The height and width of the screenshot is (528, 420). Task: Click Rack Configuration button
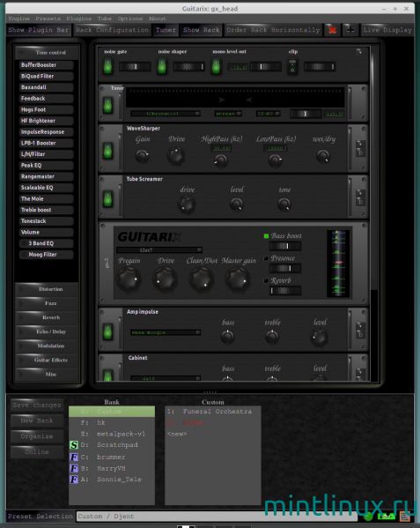112,30
